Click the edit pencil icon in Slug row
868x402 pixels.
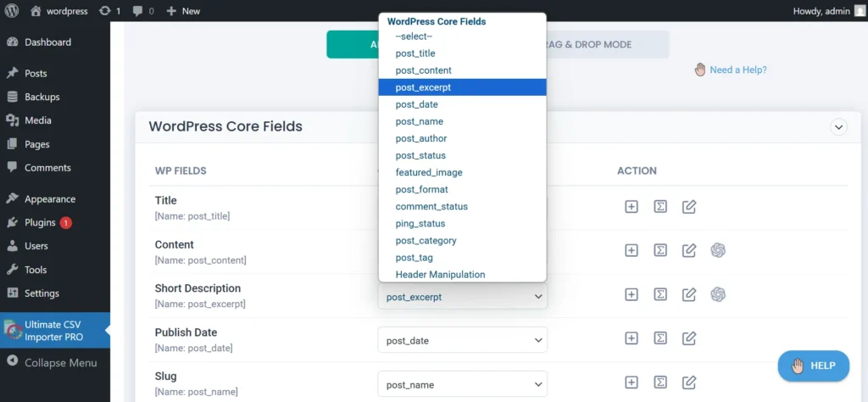point(689,382)
